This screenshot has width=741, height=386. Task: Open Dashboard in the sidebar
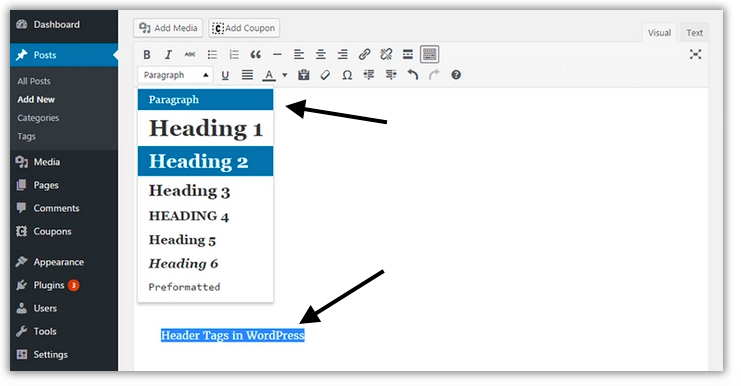(x=64, y=25)
